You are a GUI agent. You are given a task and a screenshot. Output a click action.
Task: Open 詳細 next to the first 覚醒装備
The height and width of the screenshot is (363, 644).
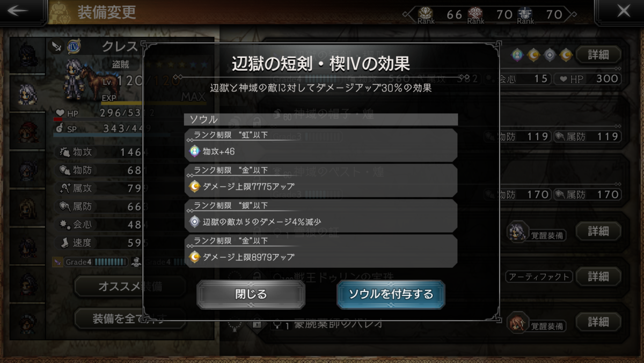click(598, 231)
